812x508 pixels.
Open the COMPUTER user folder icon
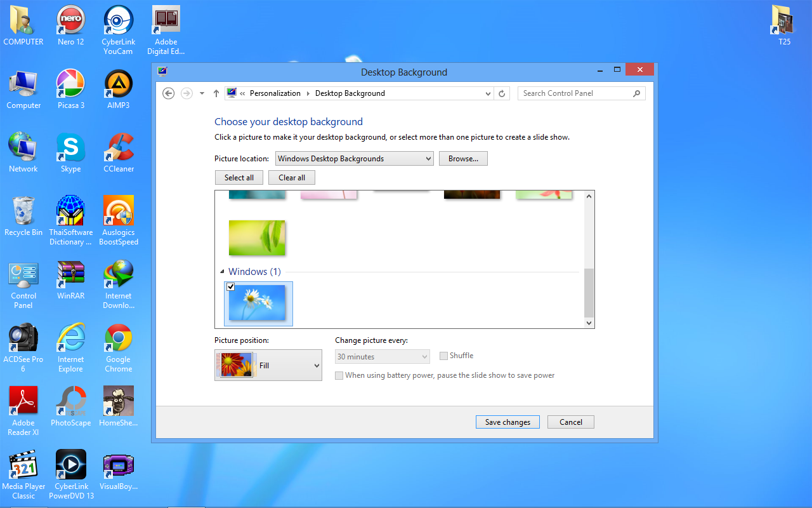(23, 26)
